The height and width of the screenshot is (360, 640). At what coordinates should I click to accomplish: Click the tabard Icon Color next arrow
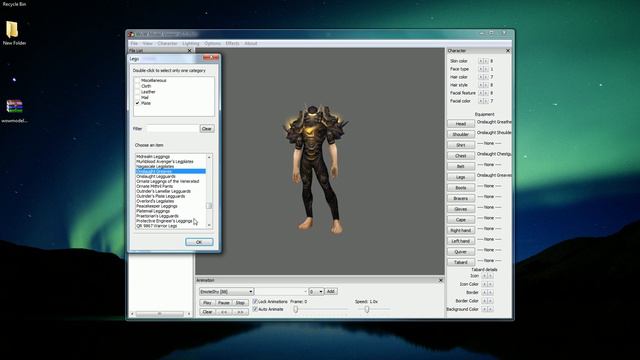pos(490,284)
